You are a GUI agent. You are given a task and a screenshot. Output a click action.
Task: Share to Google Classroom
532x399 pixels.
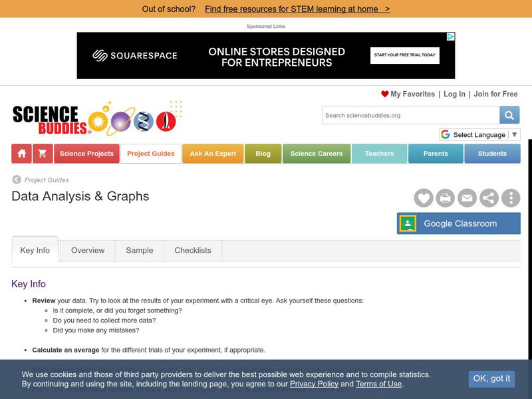pos(459,223)
